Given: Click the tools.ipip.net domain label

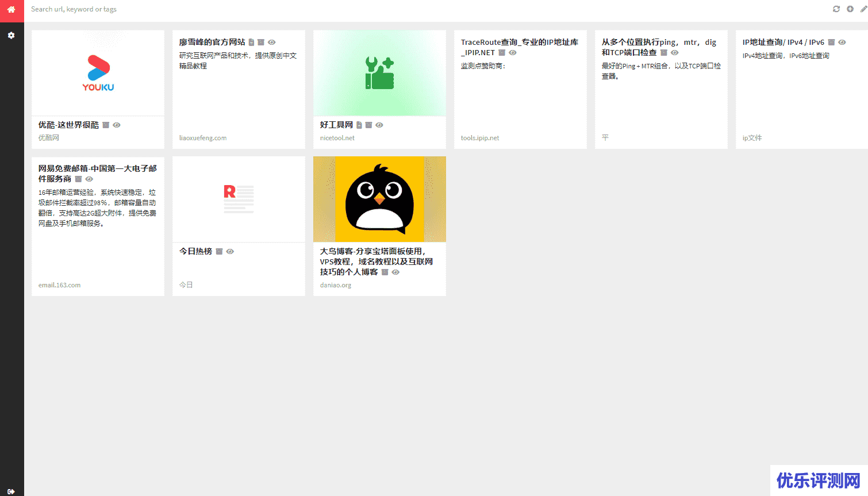Looking at the screenshot, I should click(480, 138).
